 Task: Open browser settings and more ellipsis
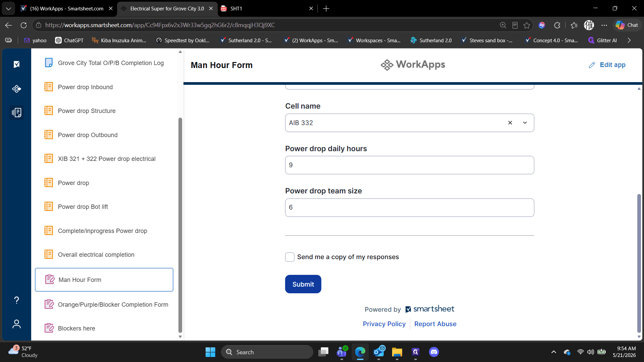click(x=604, y=25)
